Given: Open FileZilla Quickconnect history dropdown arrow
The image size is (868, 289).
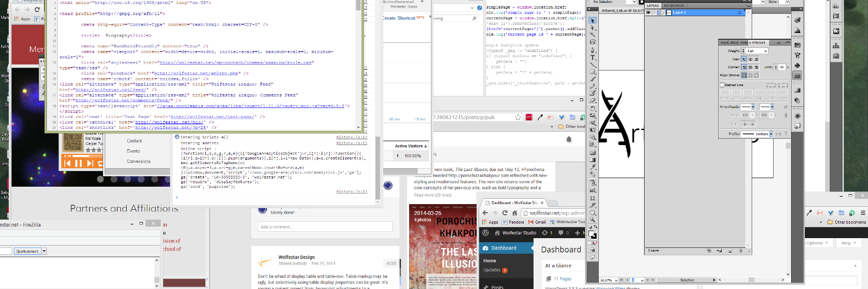Looking at the screenshot, I should pos(43,251).
